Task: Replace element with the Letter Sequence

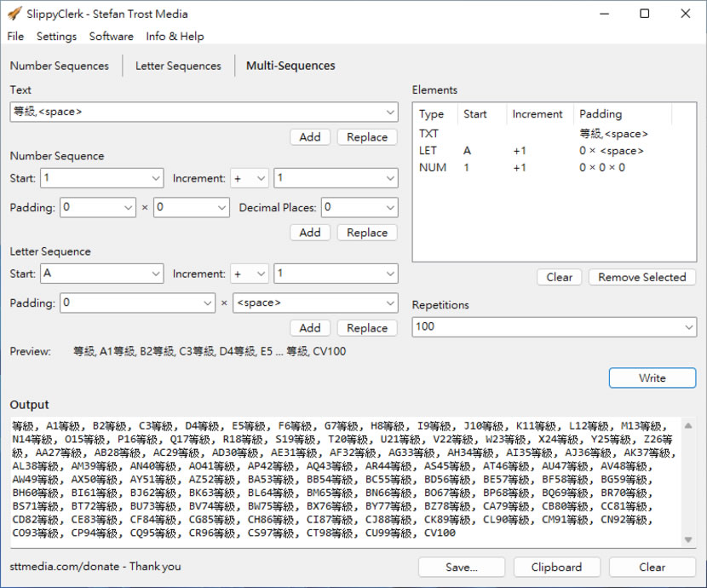Action: tap(367, 328)
